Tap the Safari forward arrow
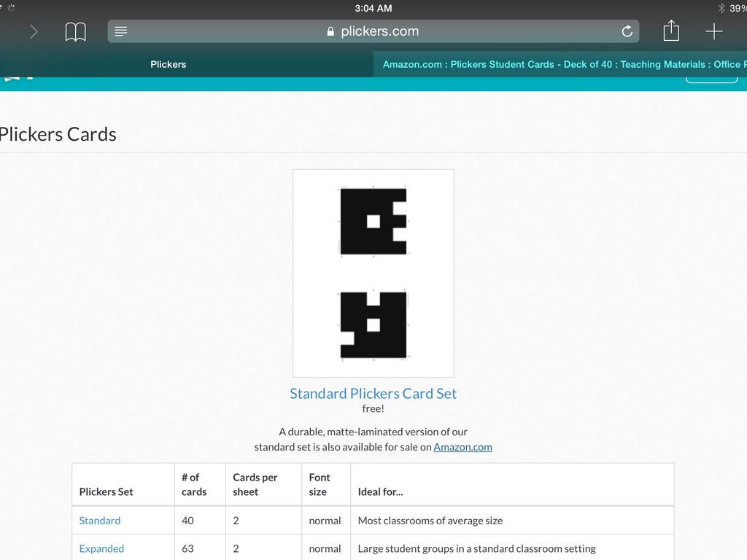747x560 pixels. 34,31
